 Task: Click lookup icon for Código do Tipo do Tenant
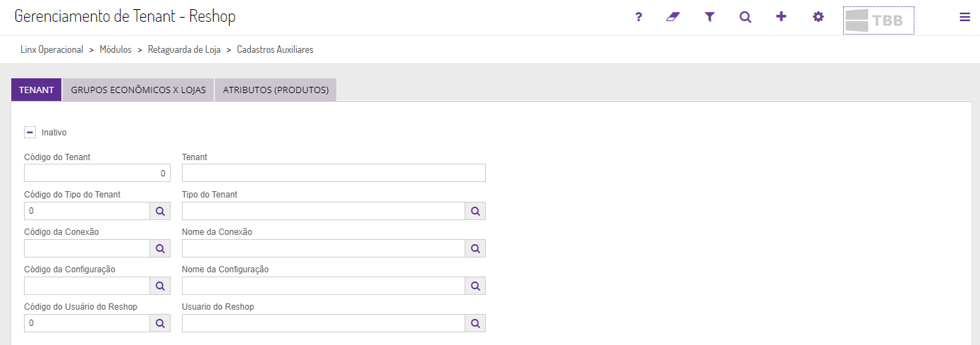pos(160,211)
